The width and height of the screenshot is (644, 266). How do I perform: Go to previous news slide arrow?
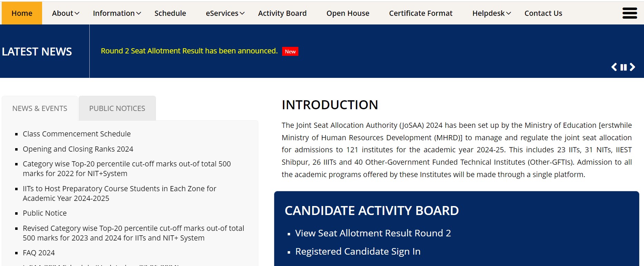click(x=614, y=67)
